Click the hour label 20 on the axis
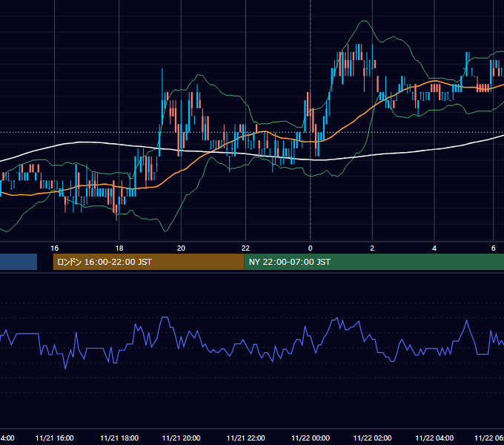This screenshot has height=445, width=504. tap(181, 248)
